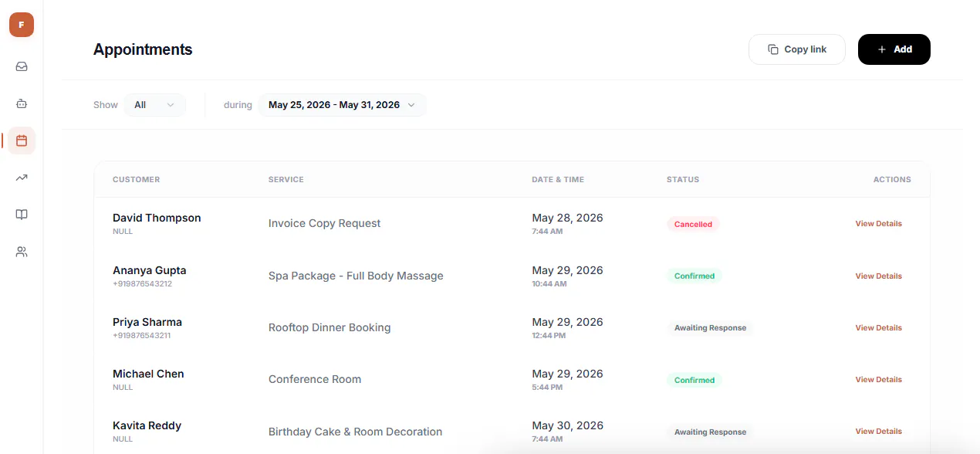The image size is (980, 454).
Task: Click Kavita Reddy's Awaiting Response badge
Action: tap(710, 432)
